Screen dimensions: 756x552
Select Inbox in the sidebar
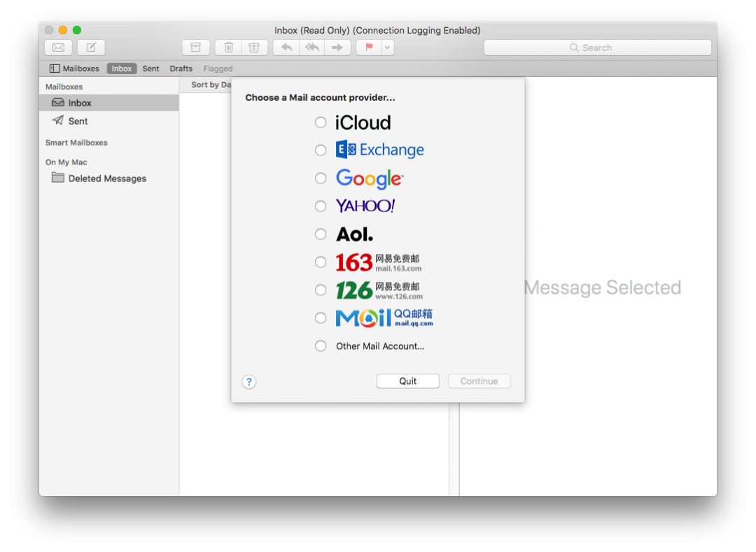pos(109,103)
